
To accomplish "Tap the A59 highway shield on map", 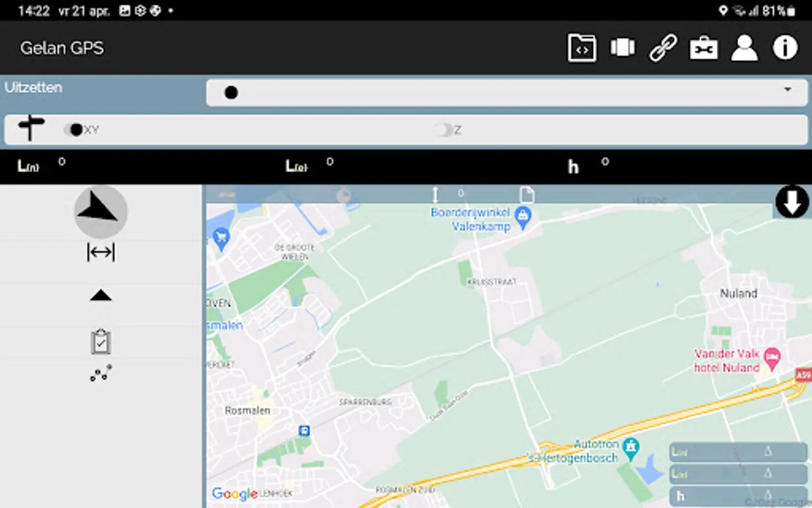I will coord(804,375).
